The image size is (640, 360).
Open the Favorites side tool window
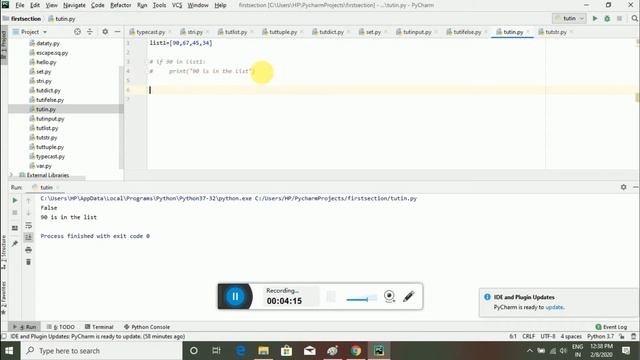coord(4,298)
